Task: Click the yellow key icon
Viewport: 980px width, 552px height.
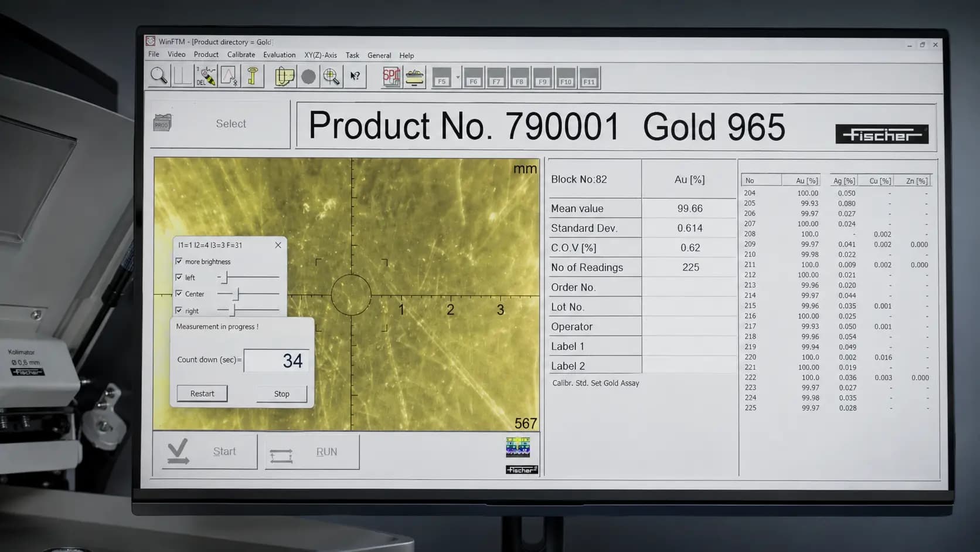Action: pyautogui.click(x=253, y=76)
